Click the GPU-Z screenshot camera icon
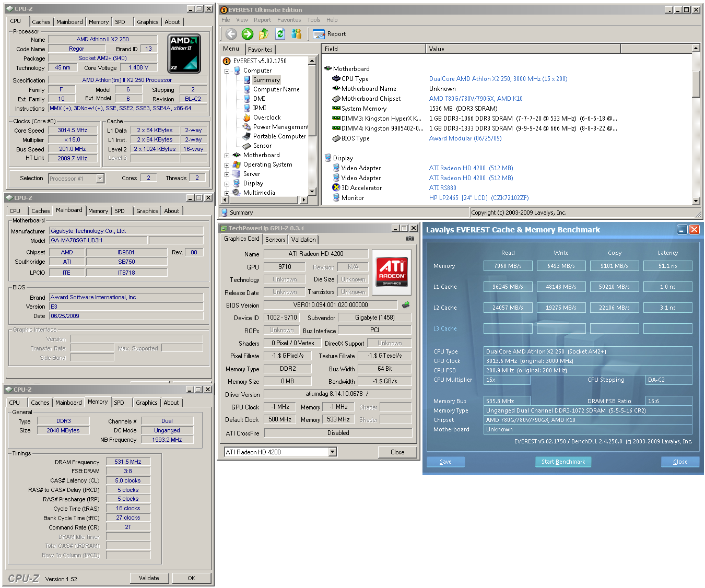Screen dimensions: 705x588 click(410, 239)
